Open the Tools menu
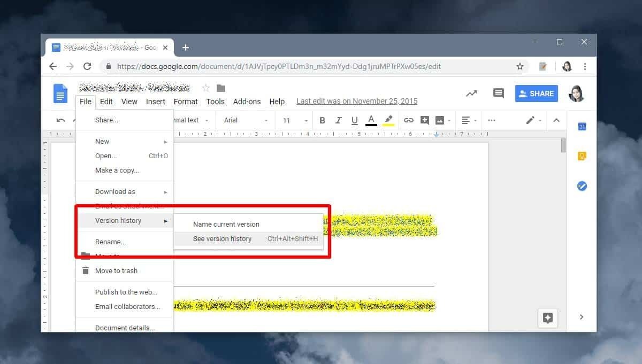642x364 pixels. (215, 102)
